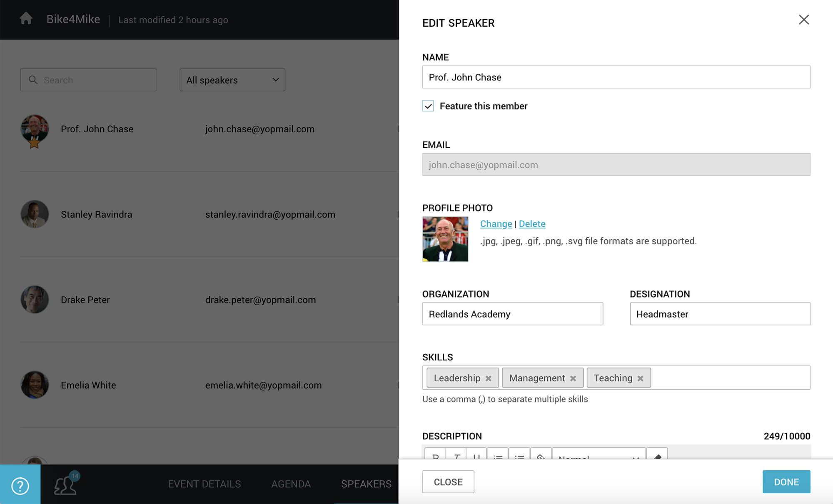Remove the Teaching skill tag

pyautogui.click(x=640, y=378)
